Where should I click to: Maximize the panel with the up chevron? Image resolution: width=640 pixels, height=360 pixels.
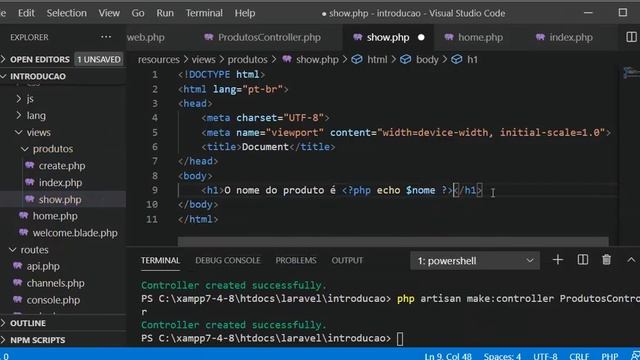631,260
